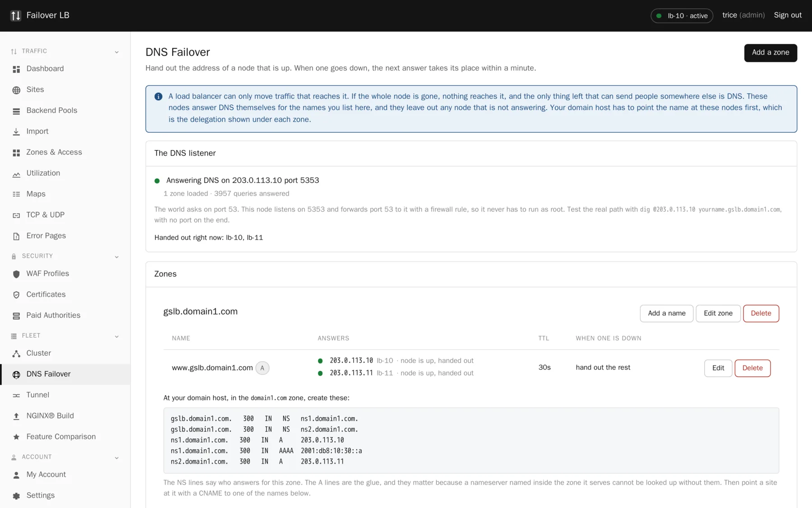This screenshot has width=812, height=508.
Task: Click the delegation records code block
Action: [x=471, y=440]
